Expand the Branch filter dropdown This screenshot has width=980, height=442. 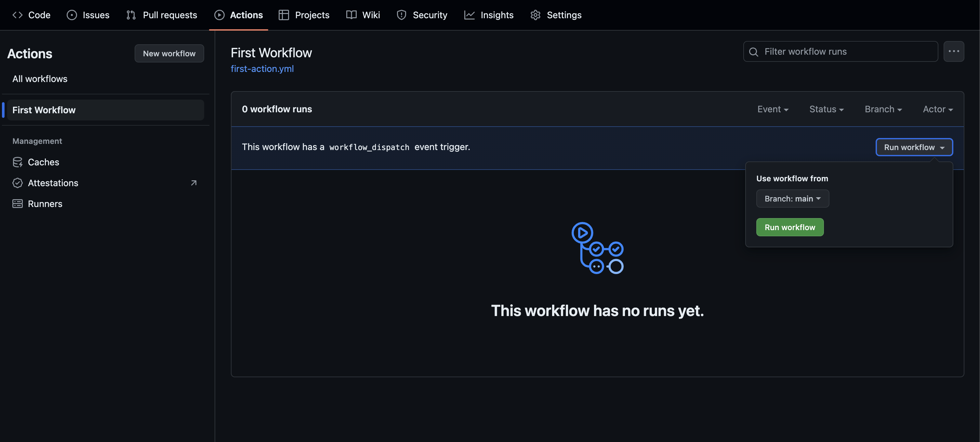click(883, 109)
